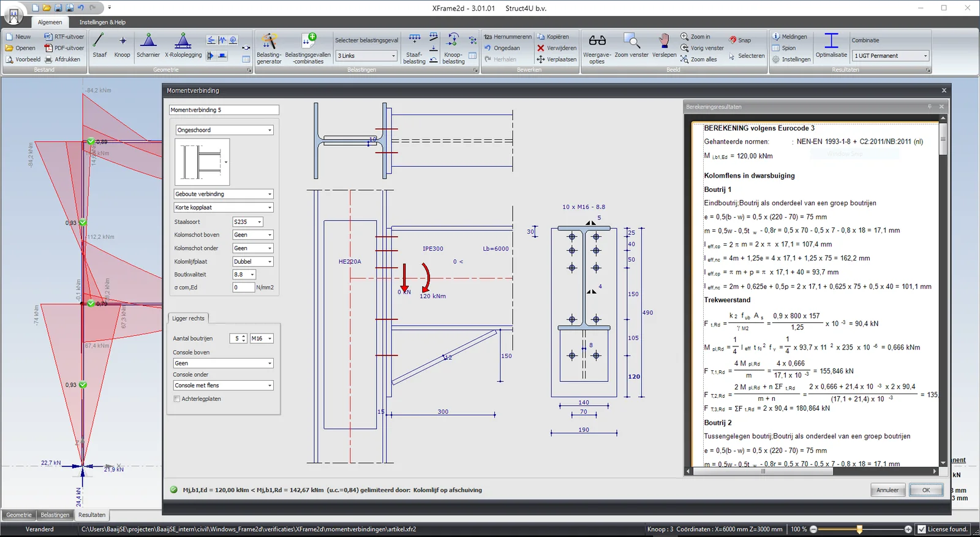Open Staalsoort S235 dropdown
The height and width of the screenshot is (537, 980).
pyautogui.click(x=248, y=222)
